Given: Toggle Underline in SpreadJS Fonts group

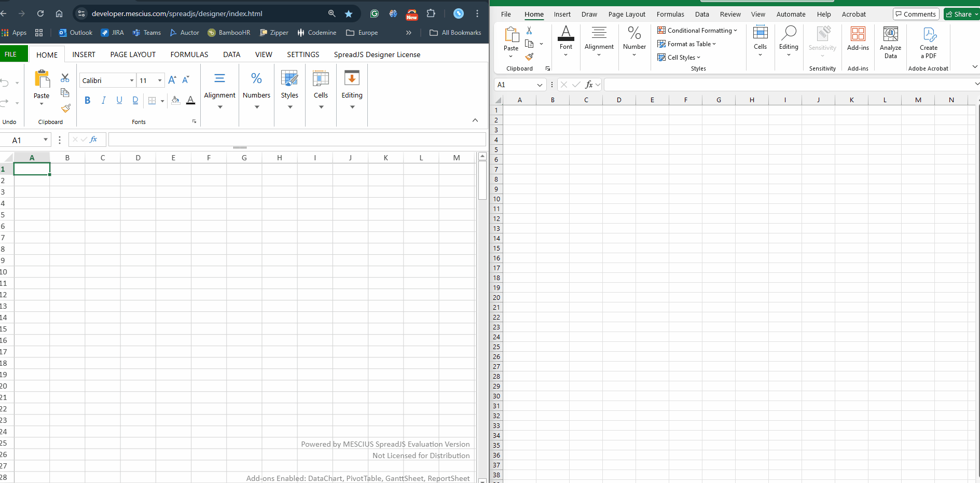Looking at the screenshot, I should 119,101.
